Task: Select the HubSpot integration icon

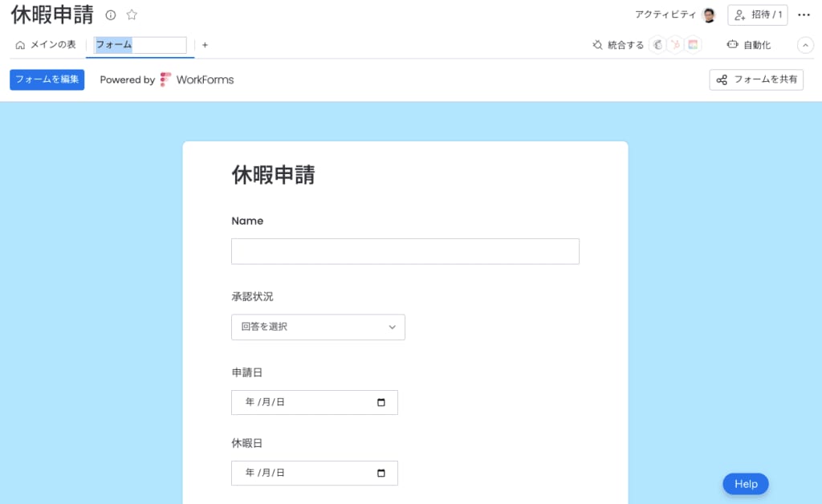Action: (674, 45)
